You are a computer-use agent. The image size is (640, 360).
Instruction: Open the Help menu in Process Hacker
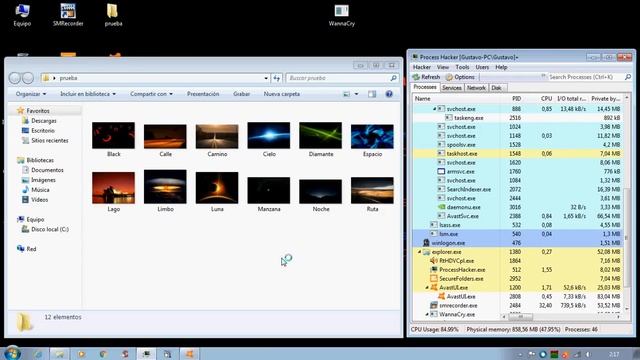tap(501, 67)
